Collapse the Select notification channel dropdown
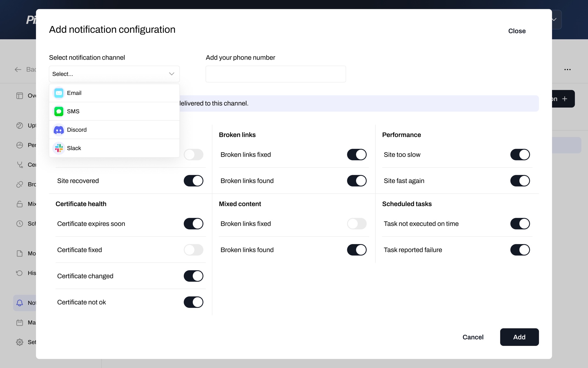This screenshot has height=368, width=588. [114, 74]
